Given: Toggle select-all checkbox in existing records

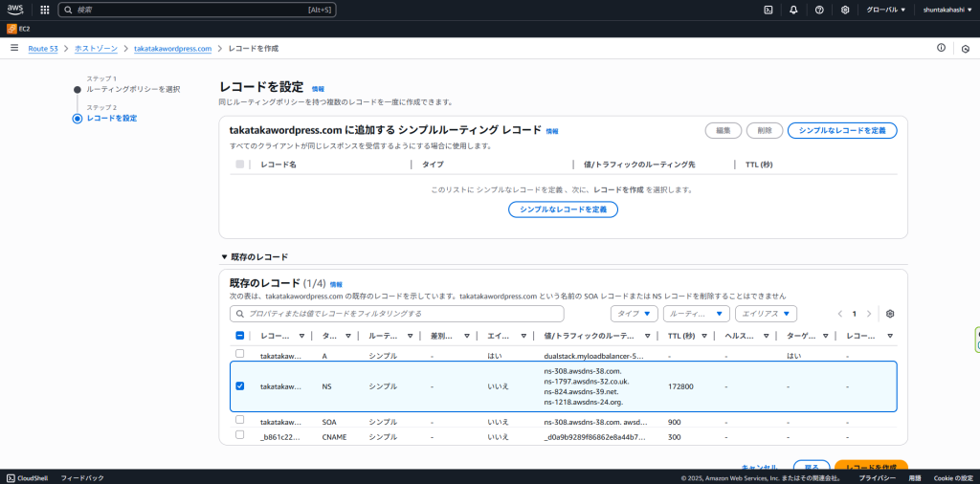Looking at the screenshot, I should click(x=240, y=336).
